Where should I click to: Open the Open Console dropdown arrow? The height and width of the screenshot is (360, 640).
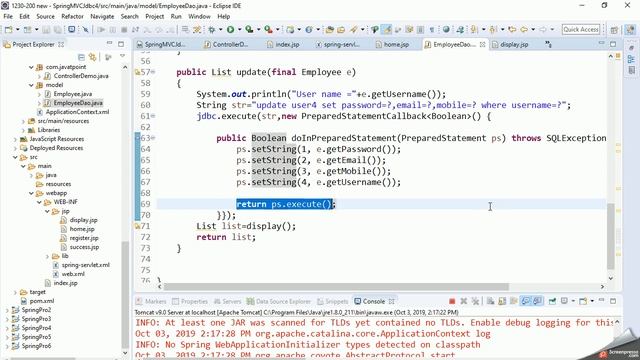[x=592, y=301]
